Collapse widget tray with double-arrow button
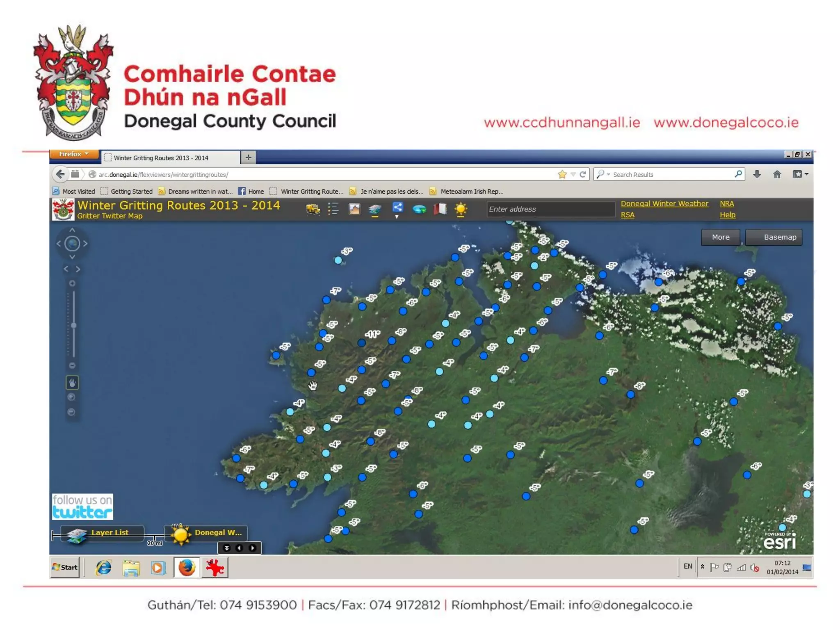Image resolution: width=840 pixels, height=630 pixels. (x=227, y=548)
